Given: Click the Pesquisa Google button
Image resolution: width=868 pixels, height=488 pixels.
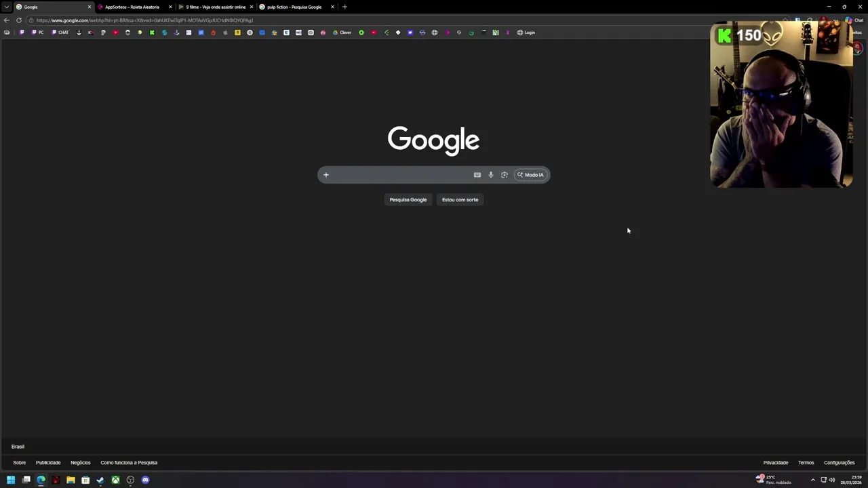Looking at the screenshot, I should [408, 199].
